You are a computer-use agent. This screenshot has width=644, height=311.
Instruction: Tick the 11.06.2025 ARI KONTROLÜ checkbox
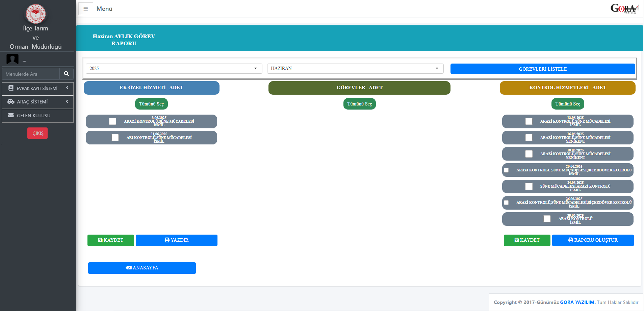click(x=115, y=138)
